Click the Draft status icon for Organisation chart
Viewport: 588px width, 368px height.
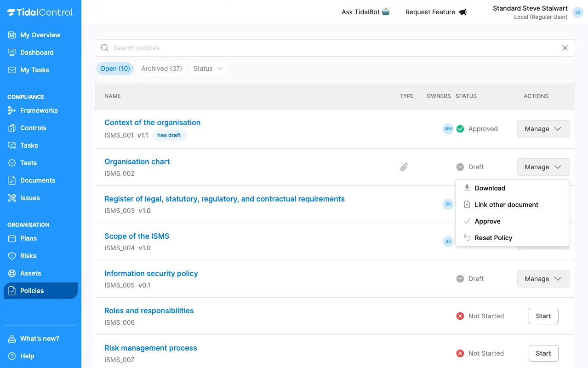460,167
